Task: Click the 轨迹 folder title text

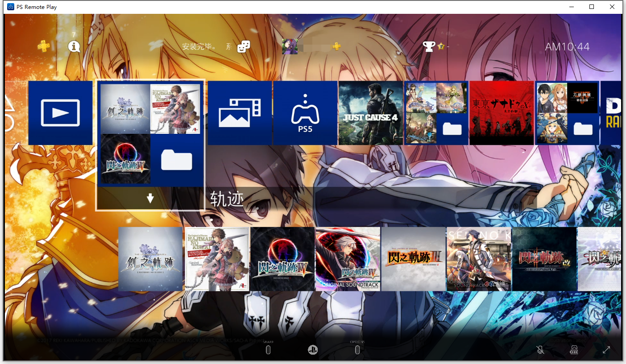Action: (227, 199)
